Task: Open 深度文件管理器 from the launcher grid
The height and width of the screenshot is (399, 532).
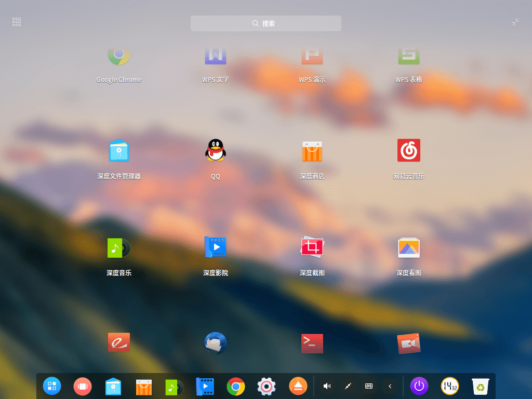Action: (119, 150)
